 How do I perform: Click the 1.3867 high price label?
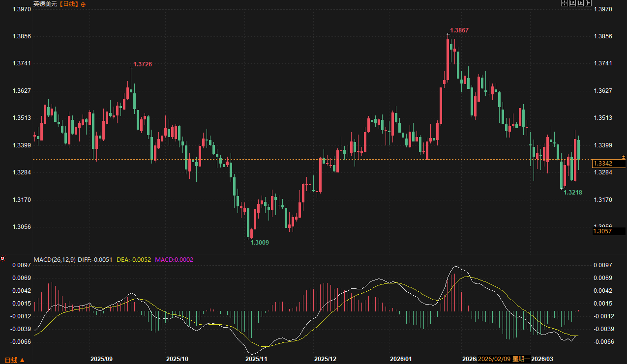[x=459, y=30]
